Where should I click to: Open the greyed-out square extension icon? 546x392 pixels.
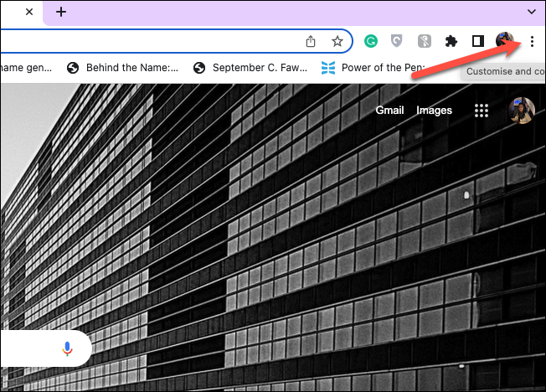tap(424, 42)
